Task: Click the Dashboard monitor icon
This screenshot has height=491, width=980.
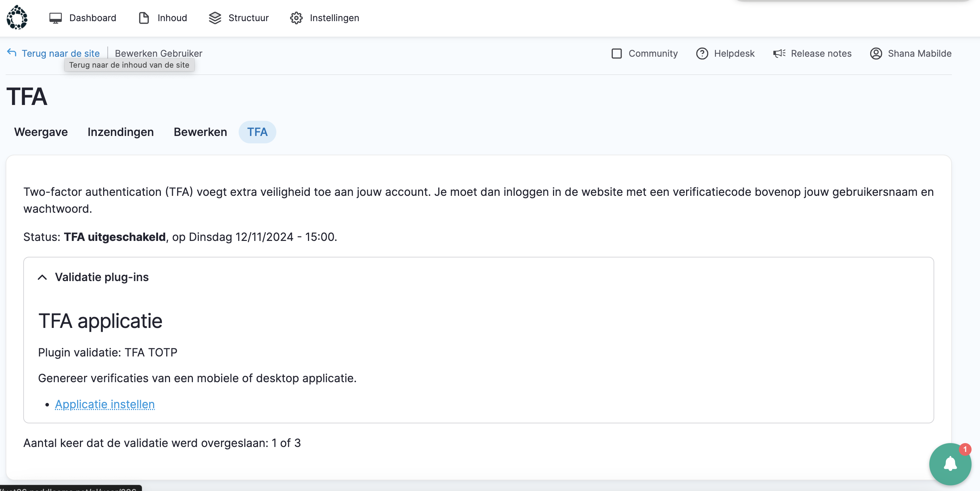Action: (56, 18)
